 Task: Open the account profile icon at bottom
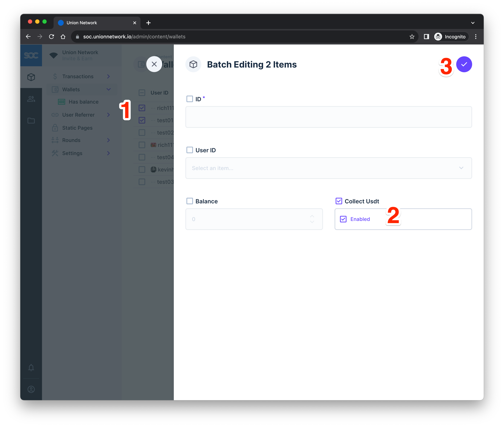tap(31, 390)
